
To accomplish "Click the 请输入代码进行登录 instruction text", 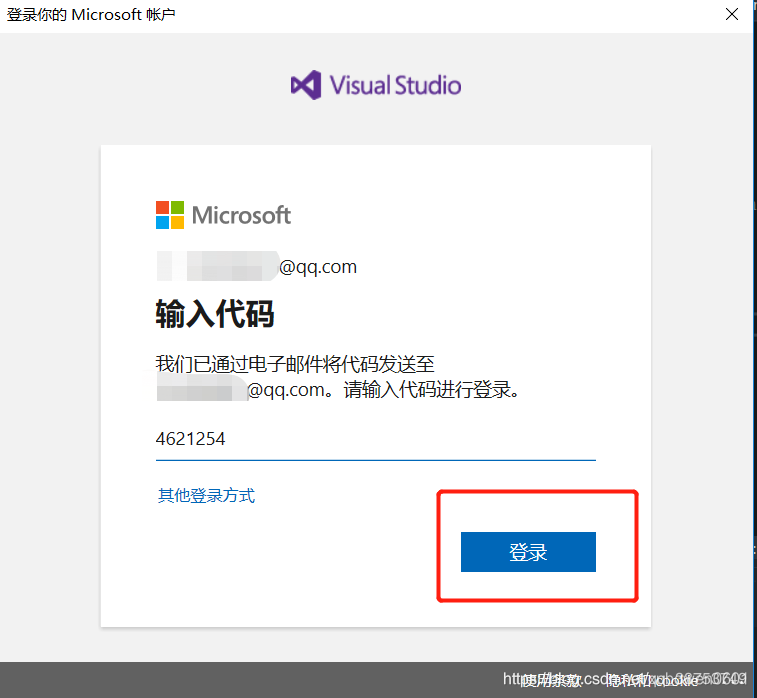I will pyautogui.click(x=432, y=390).
